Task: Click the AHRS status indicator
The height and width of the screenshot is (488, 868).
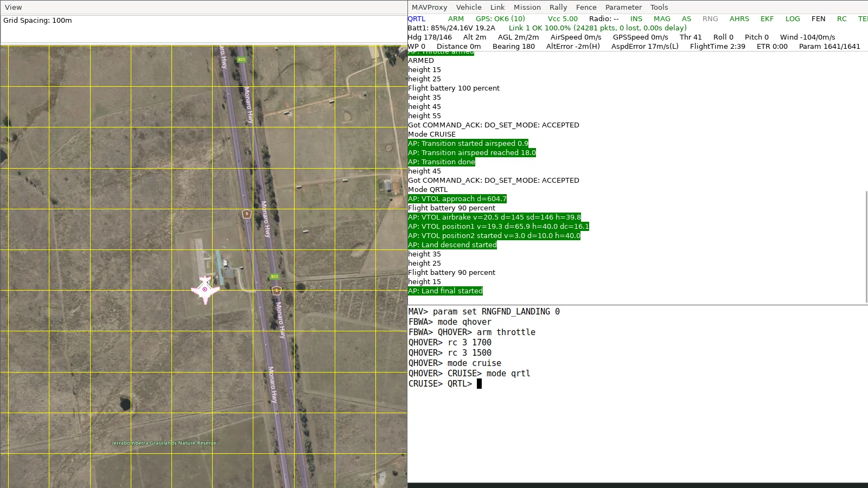Action: coord(739,18)
